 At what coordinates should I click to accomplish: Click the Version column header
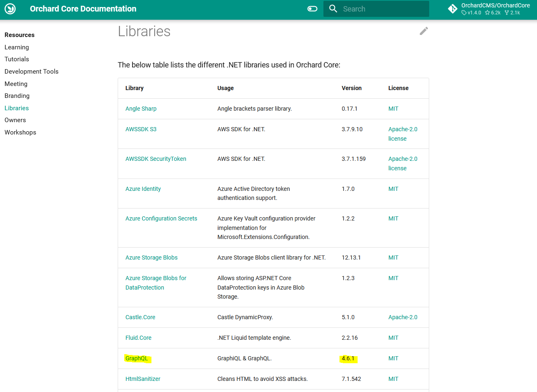(352, 88)
